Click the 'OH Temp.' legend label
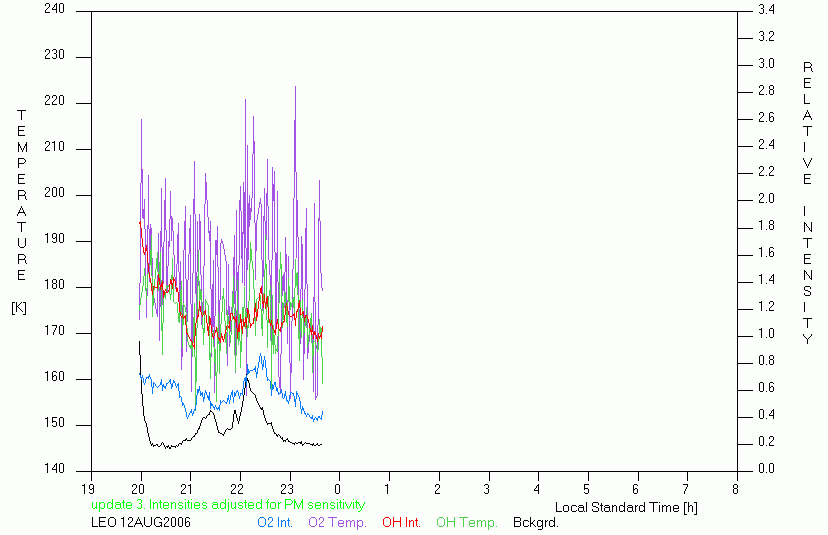Image resolution: width=828 pixels, height=535 pixels. pyautogui.click(x=467, y=523)
